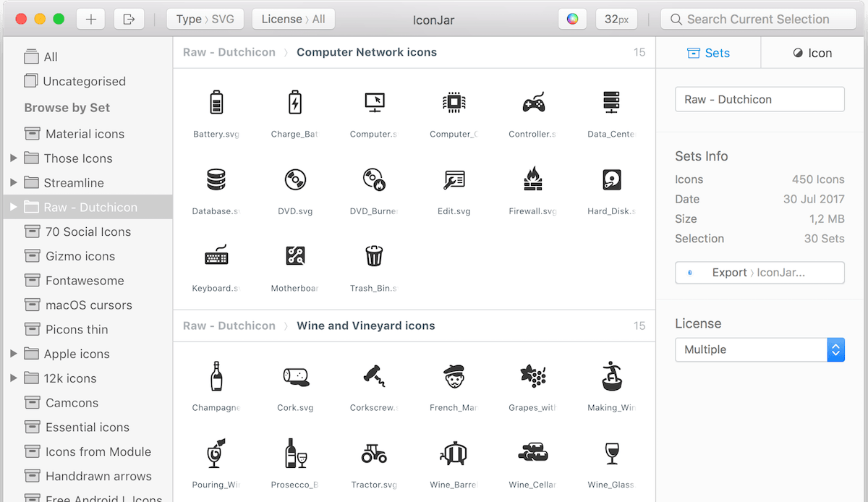
Task: Open the Fontawesome set
Action: 88,281
